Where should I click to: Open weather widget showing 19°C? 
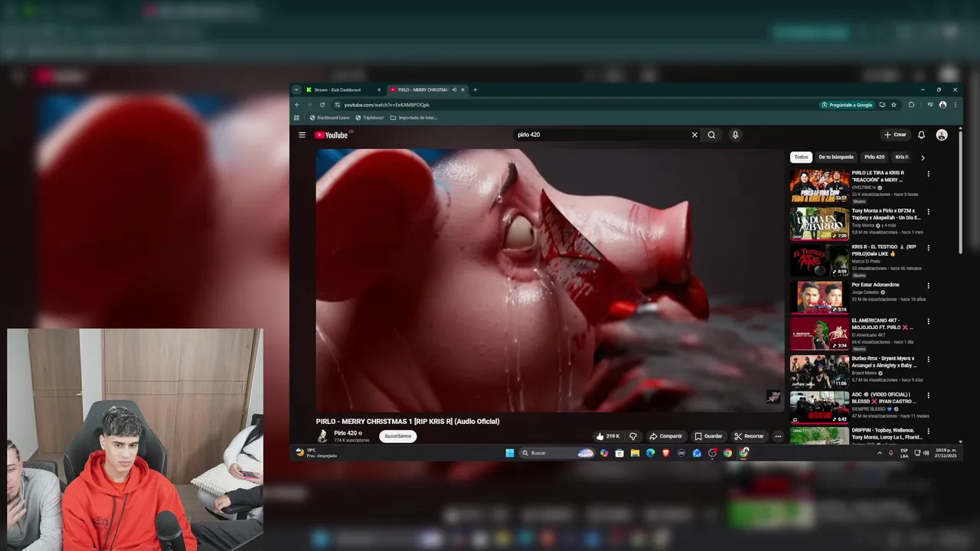click(316, 453)
